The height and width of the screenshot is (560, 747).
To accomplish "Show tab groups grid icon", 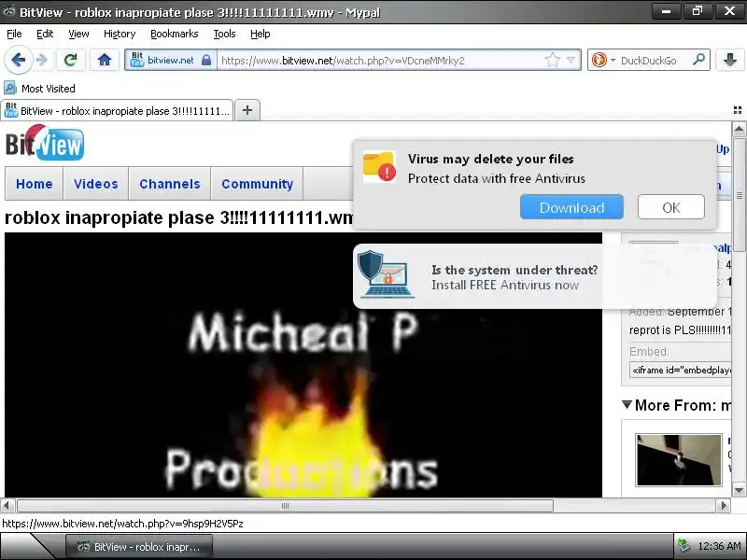I will click(738, 110).
